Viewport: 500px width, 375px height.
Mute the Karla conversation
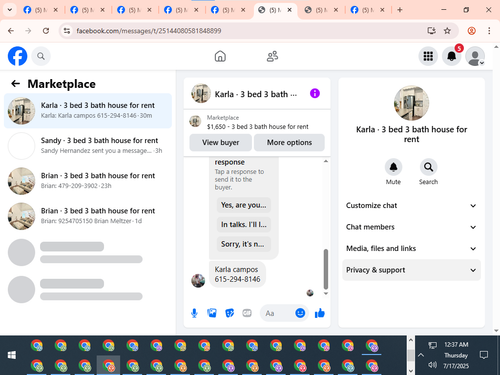(x=393, y=167)
